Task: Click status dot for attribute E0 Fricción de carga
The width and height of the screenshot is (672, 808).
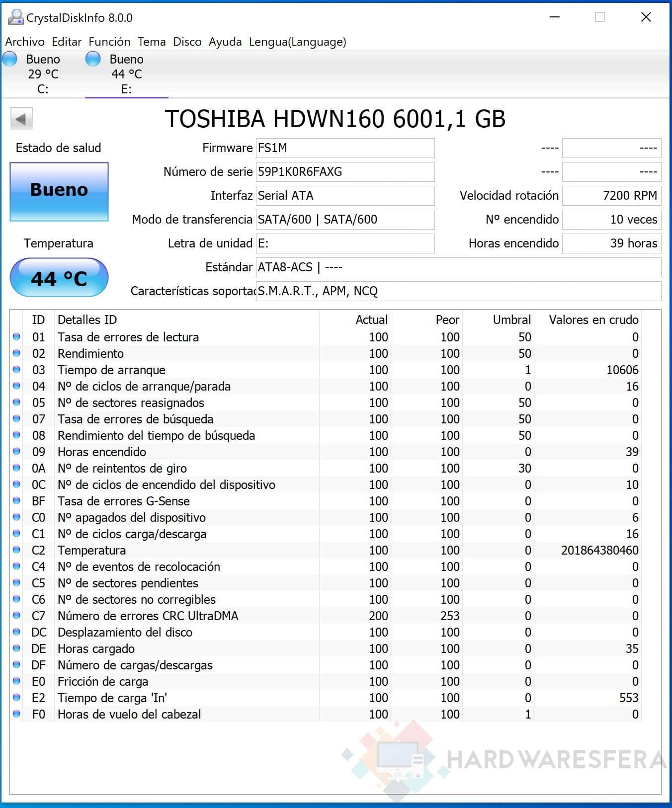Action: (x=16, y=681)
